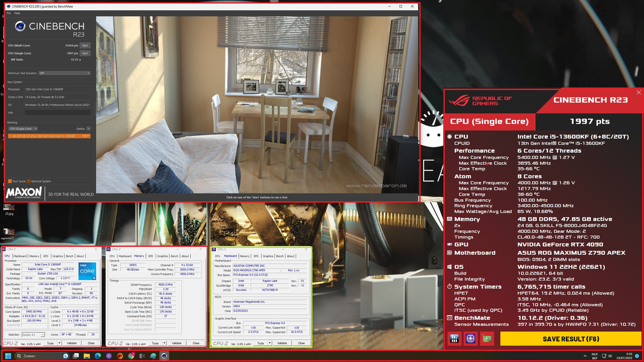Open the Socket #1 selection in CPU-Z
Screen dimensions: 644x362
[33, 334]
